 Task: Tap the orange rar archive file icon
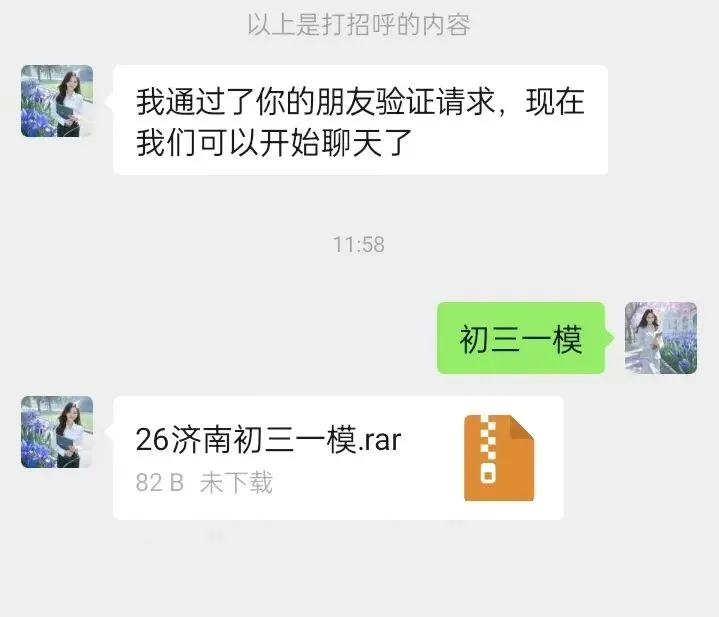click(x=499, y=457)
